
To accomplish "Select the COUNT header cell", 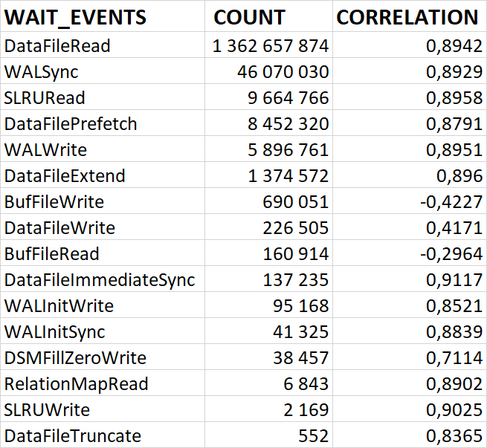I will [x=249, y=17].
